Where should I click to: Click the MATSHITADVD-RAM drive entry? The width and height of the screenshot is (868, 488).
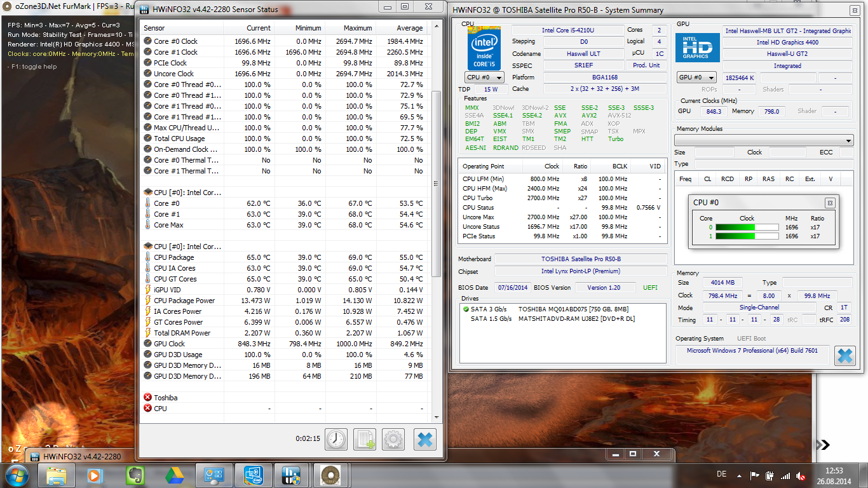click(x=576, y=318)
